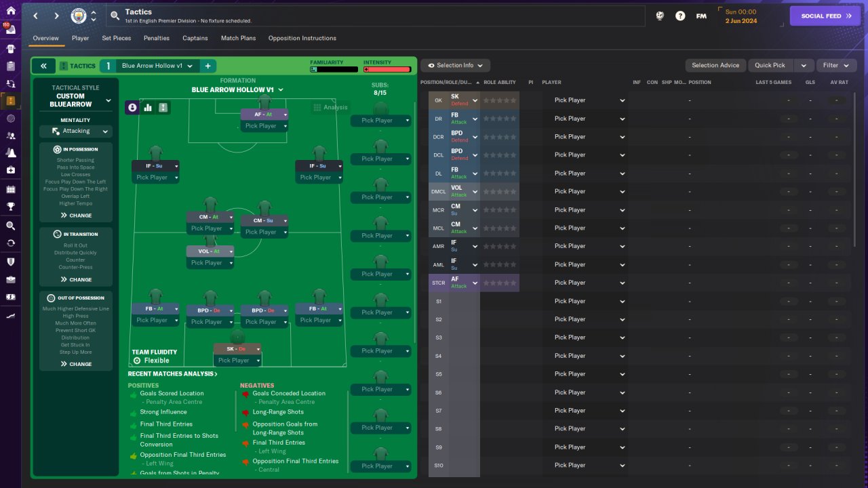
Task: Click the Manchester City club badge
Action: coord(79,16)
